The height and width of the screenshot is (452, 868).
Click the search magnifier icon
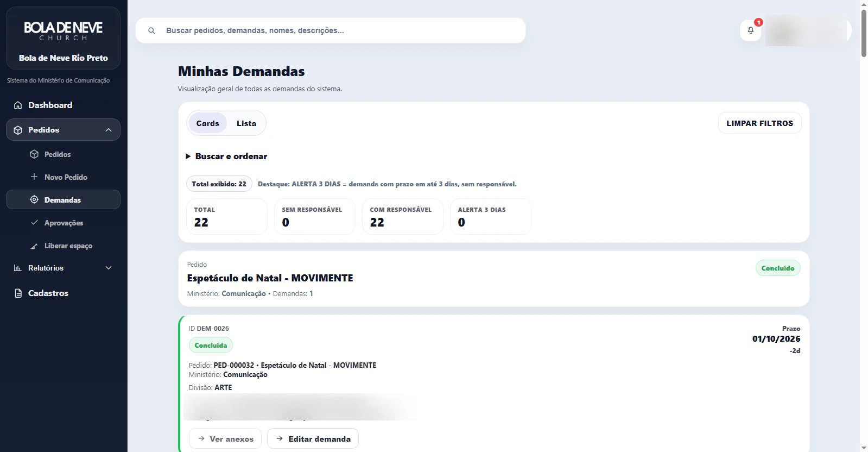(152, 31)
